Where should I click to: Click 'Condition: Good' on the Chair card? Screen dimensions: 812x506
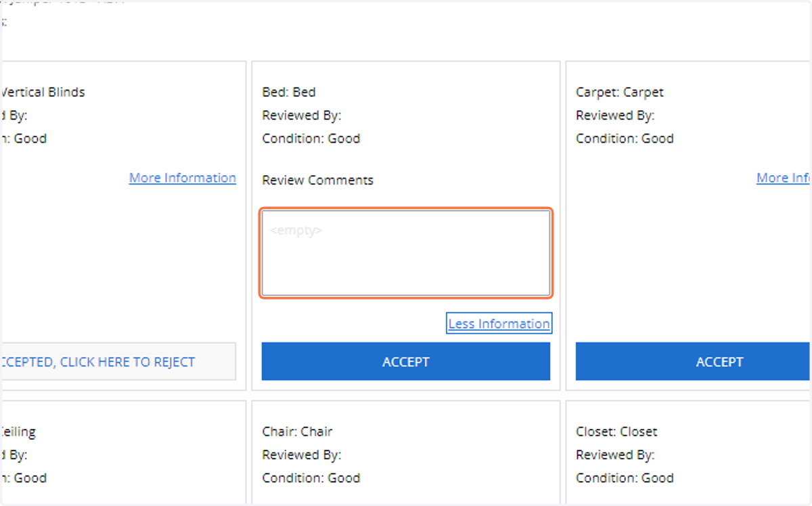[311, 478]
